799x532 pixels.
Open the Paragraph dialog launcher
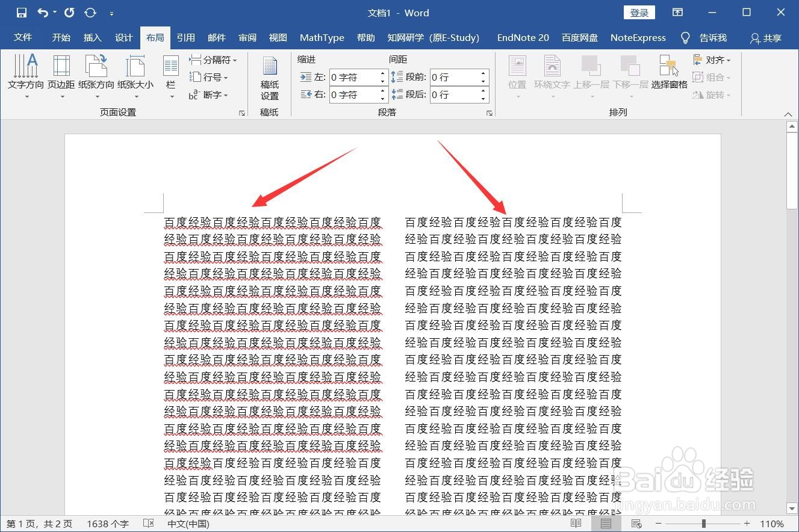coord(490,113)
